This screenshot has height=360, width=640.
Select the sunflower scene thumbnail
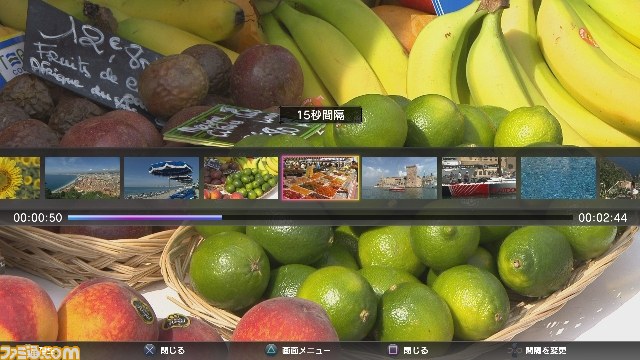point(20,178)
